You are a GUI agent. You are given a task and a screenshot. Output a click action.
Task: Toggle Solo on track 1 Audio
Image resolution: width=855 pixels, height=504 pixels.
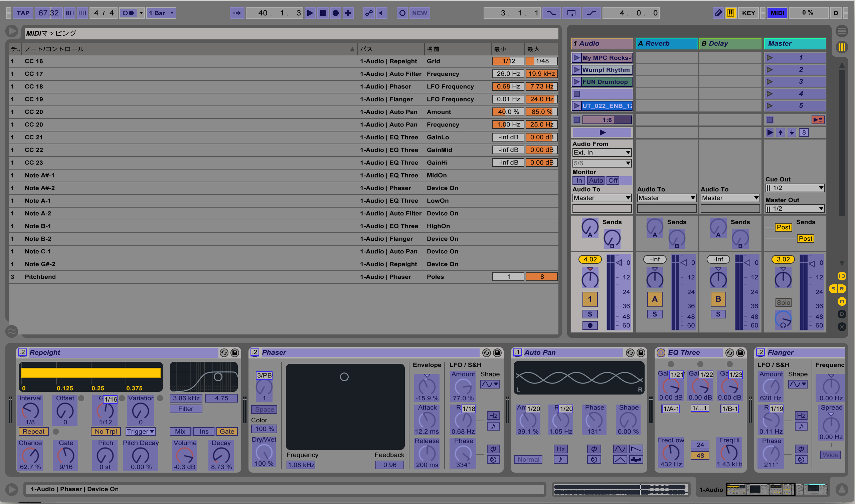point(590,314)
